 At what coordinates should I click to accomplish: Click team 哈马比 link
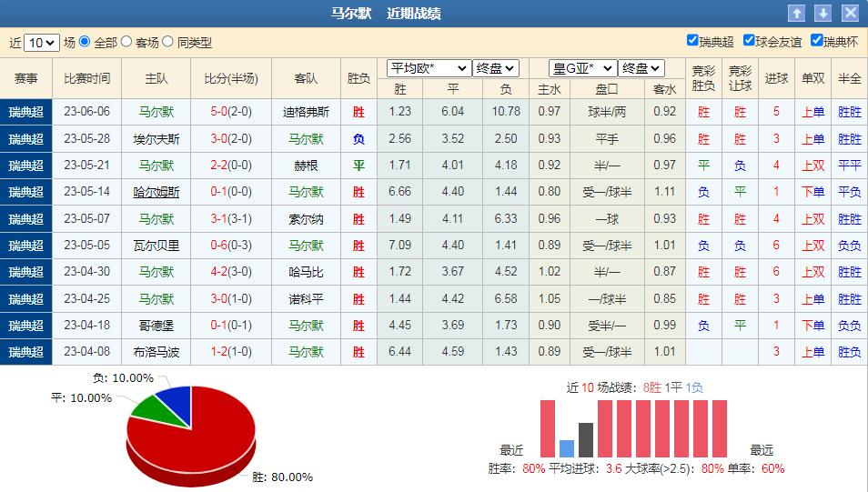[306, 272]
